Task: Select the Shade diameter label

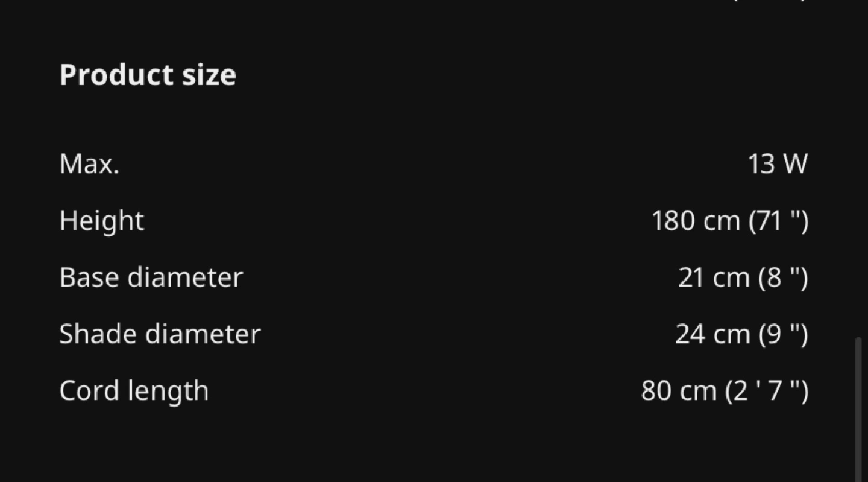Action: click(160, 334)
